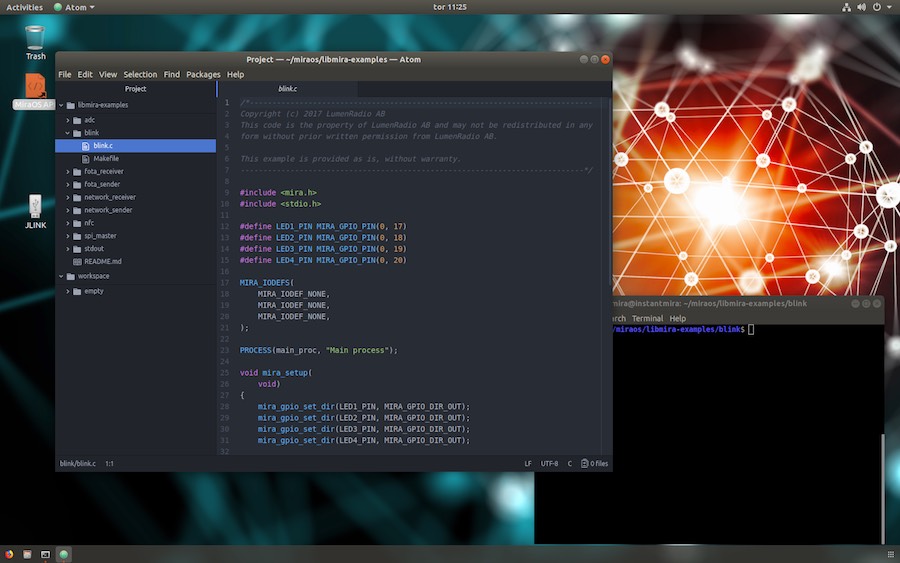900x563 pixels.
Task: Collapse the blink folder
Action: point(68,133)
